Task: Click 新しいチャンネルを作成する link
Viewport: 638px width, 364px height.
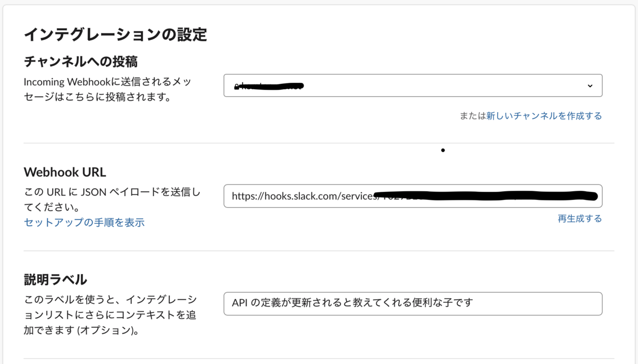Action: 544,115
